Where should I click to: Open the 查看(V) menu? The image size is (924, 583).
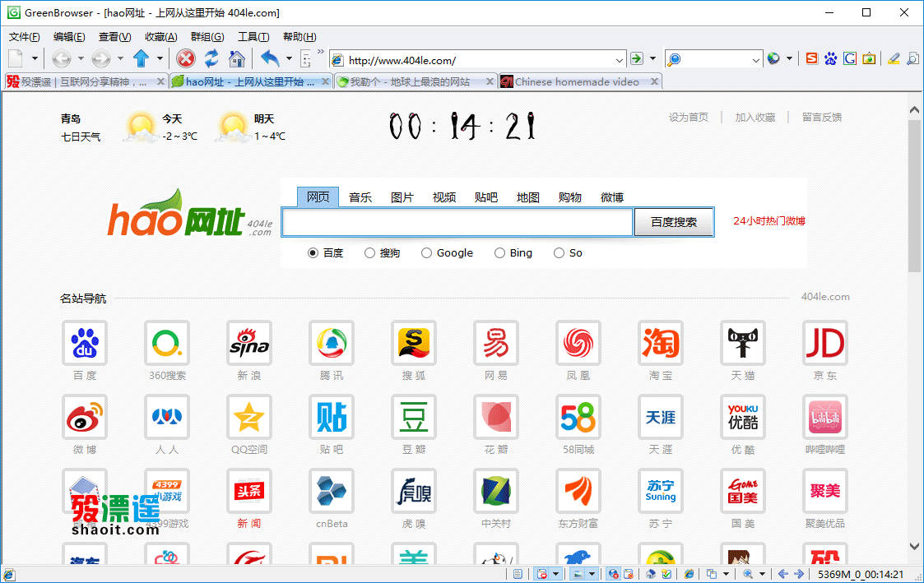point(114,36)
